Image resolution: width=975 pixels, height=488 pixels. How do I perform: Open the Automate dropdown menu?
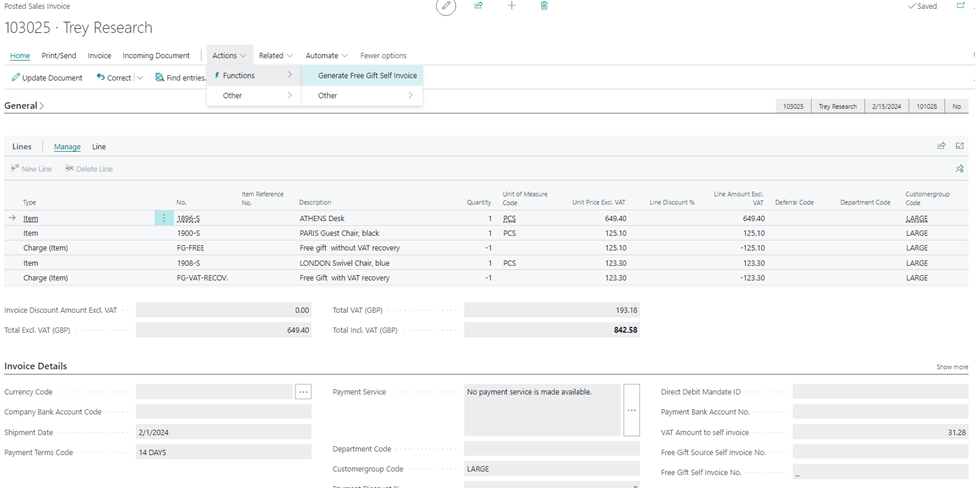326,55
